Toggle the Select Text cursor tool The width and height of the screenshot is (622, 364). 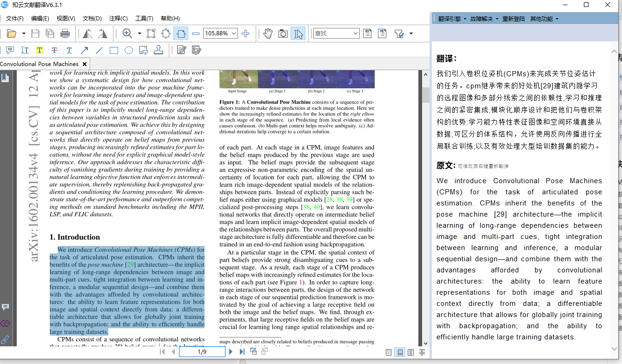click(x=298, y=33)
